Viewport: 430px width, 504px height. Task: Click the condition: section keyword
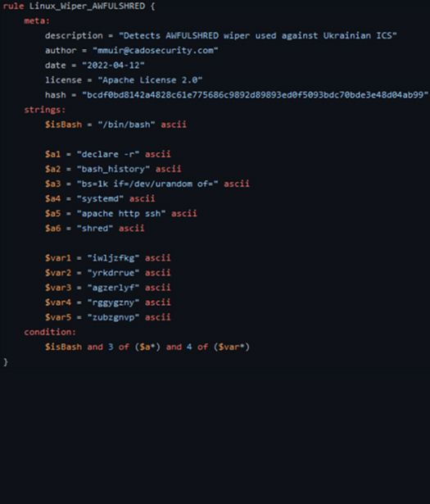[50, 332]
